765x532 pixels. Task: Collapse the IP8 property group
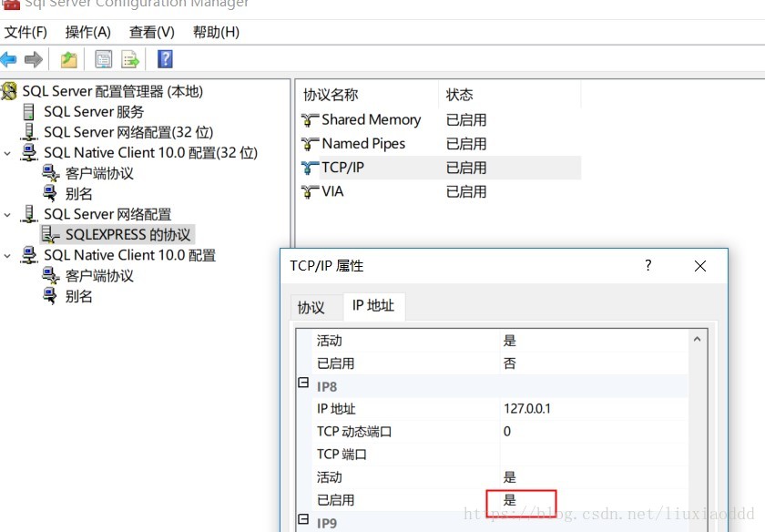[303, 383]
